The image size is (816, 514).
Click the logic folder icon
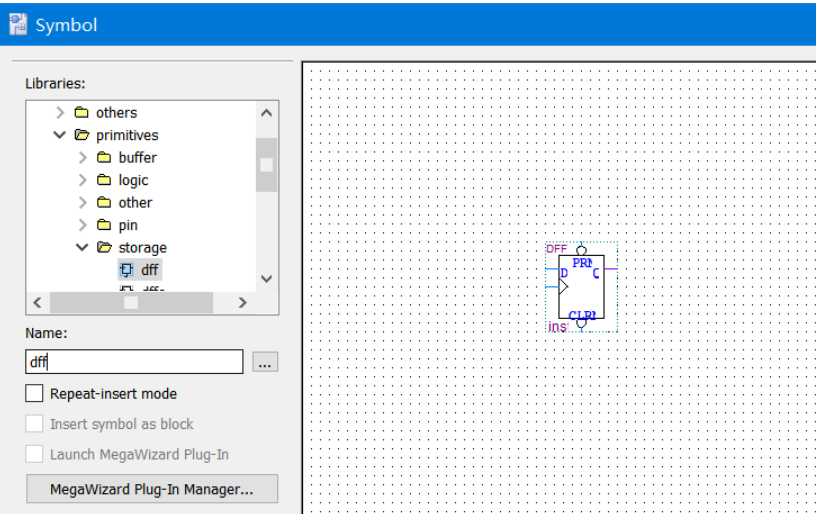pyautogui.click(x=104, y=179)
